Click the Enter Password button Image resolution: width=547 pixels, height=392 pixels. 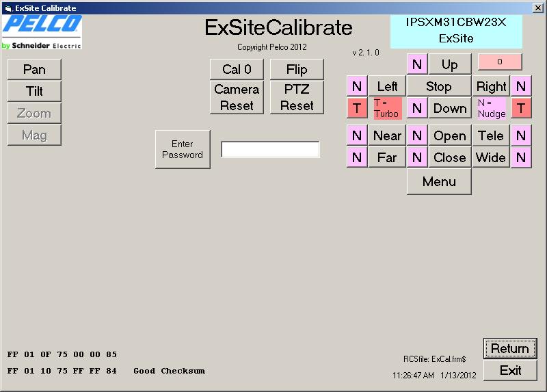pos(183,149)
